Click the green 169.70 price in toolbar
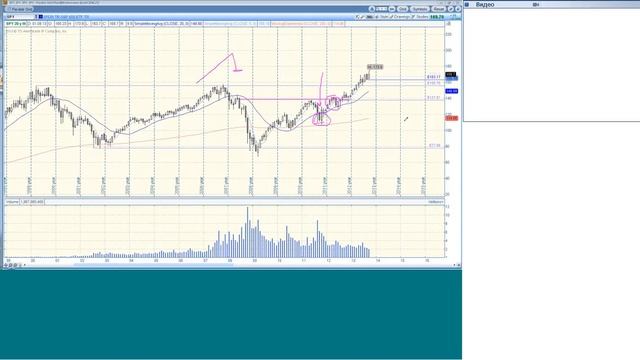640x360 pixels. coord(437,17)
